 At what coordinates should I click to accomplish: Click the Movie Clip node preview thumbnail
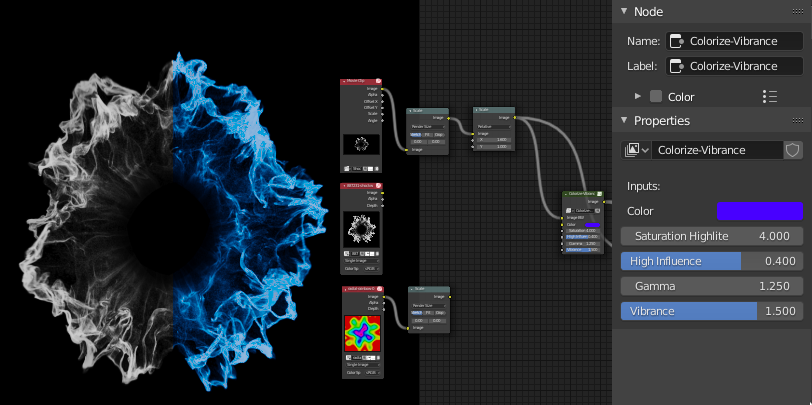point(361,145)
